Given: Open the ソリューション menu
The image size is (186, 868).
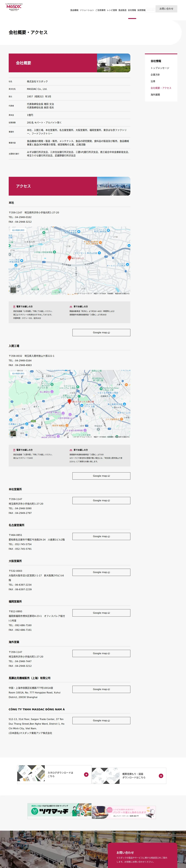Looking at the screenshot, I should pos(87,10).
